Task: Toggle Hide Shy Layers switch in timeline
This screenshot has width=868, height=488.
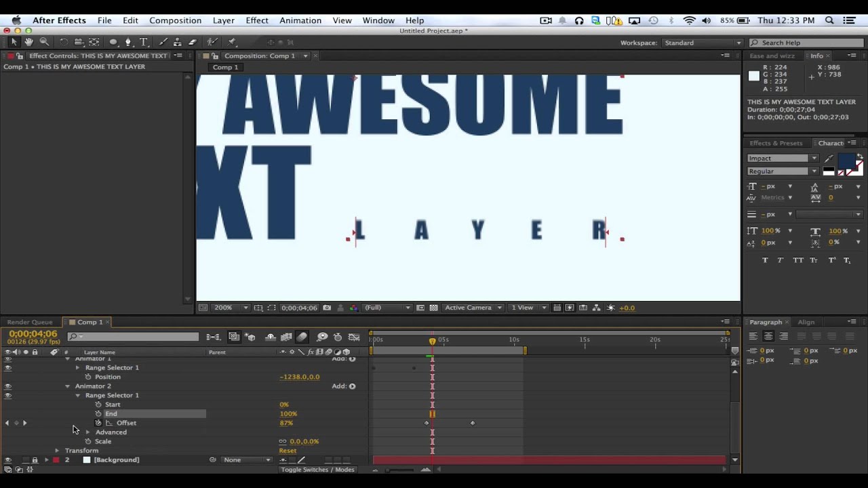Action: click(271, 337)
